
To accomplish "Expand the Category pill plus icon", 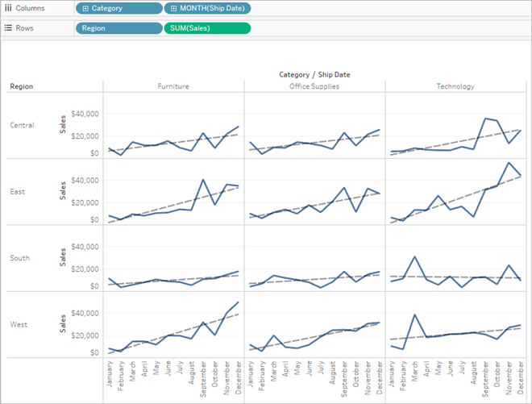I will tap(85, 9).
